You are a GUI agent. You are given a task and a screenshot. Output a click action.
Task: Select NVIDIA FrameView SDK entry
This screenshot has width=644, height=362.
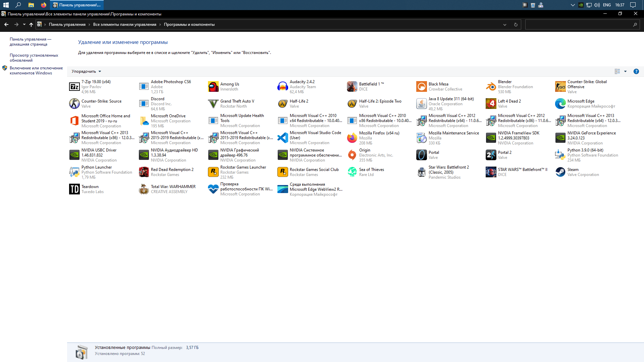[519, 138]
